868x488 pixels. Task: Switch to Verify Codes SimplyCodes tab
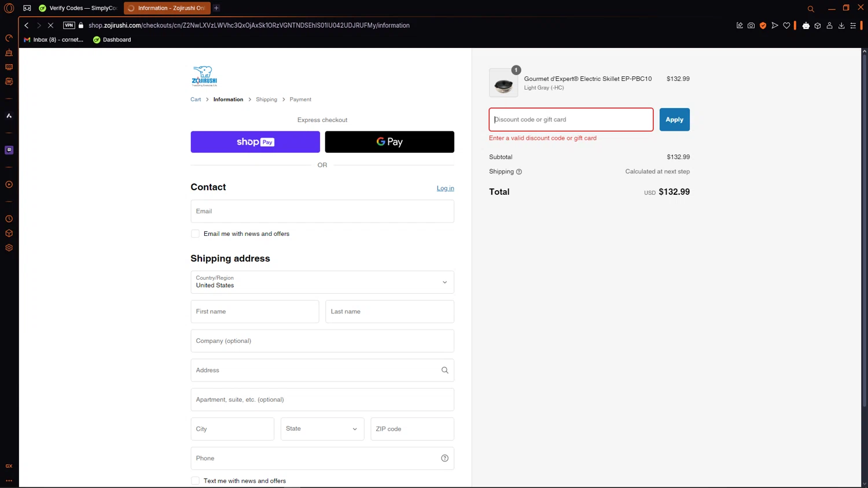(78, 8)
